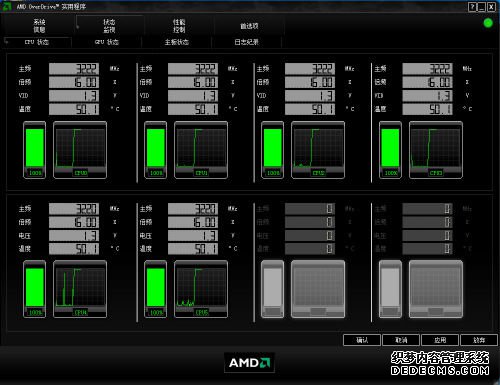
Task: Click the CPU0 主频 3222 MHz field
Action: point(74,69)
